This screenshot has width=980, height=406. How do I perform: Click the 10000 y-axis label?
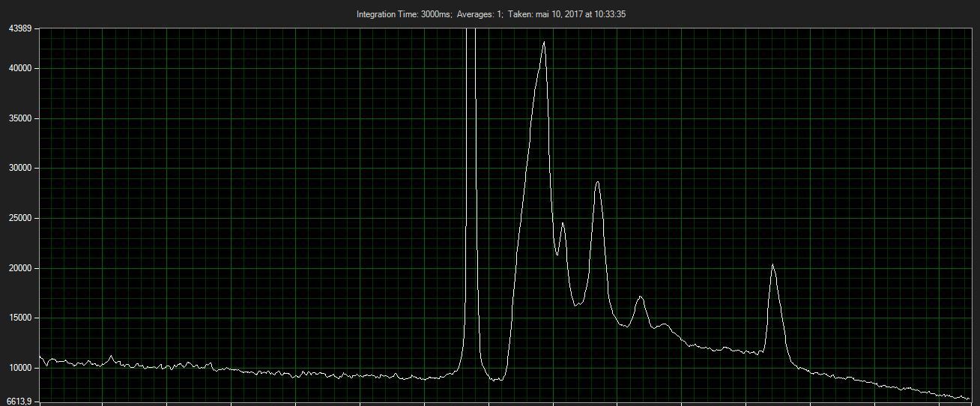point(19,368)
